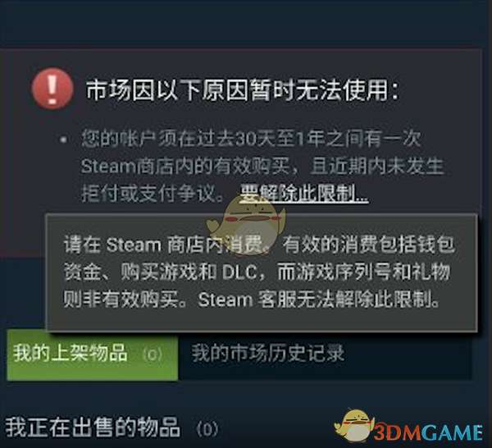Open the 要解除此限制... link
Screen dimensions: 492x448
click(303, 193)
